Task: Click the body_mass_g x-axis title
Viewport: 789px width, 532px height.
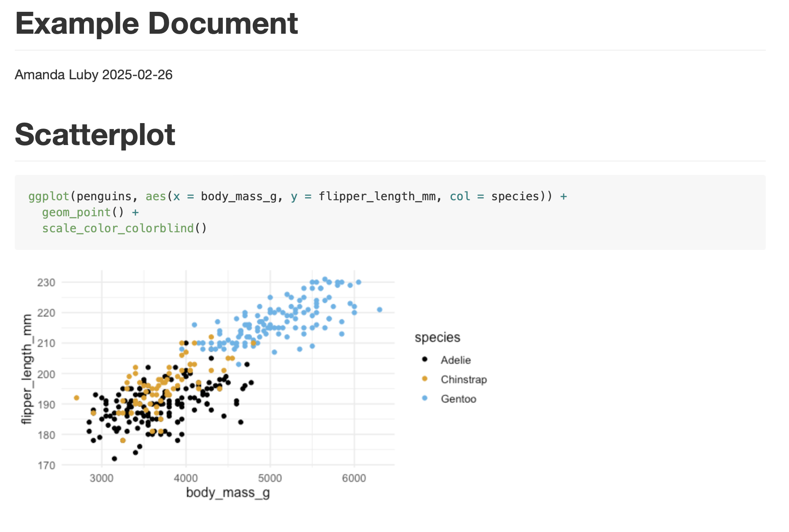Action: point(228,492)
